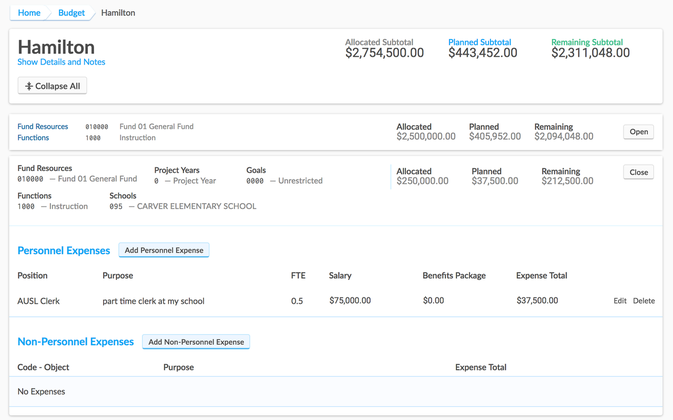
Task: Click Fund Resources link in collapsed row
Action: pos(43,127)
